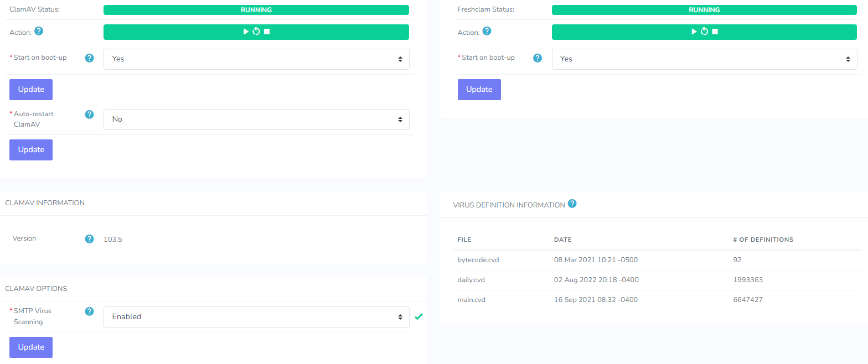Image resolution: width=868 pixels, height=364 pixels.
Task: Click the VIRUS DEFINITION INFORMATION heading
Action: coord(509,205)
